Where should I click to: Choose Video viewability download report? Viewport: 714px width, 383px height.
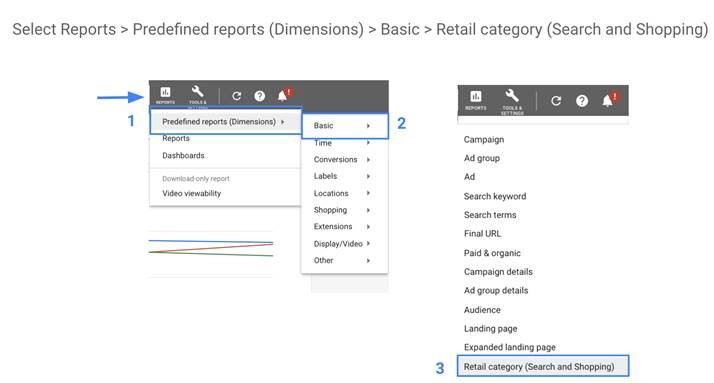192,194
